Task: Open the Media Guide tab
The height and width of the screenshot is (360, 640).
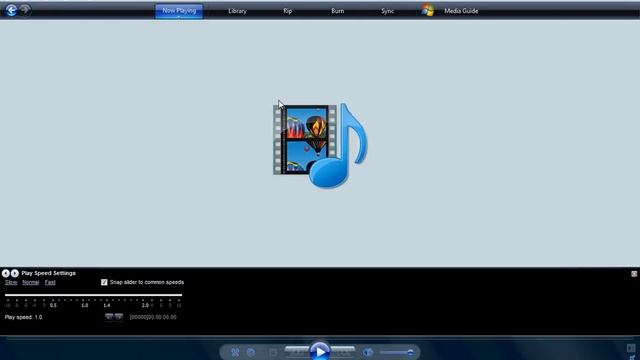Action: coord(461,11)
